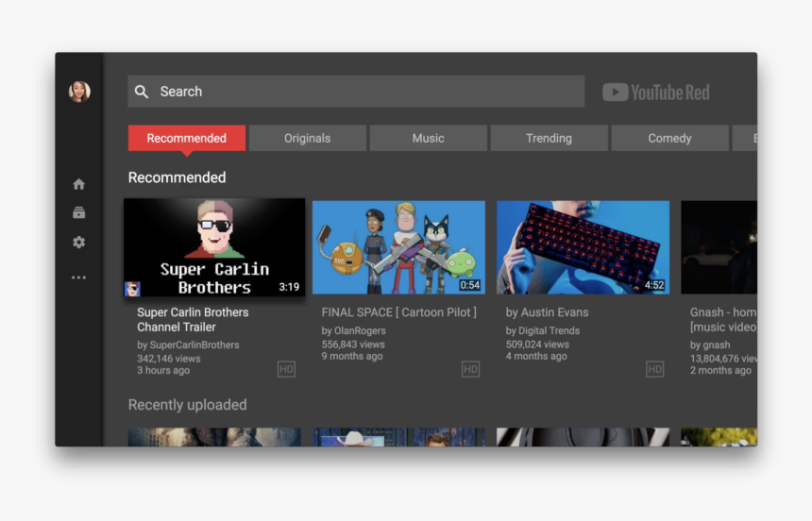The image size is (812, 521).
Task: Open the user profile avatar
Action: [x=79, y=92]
